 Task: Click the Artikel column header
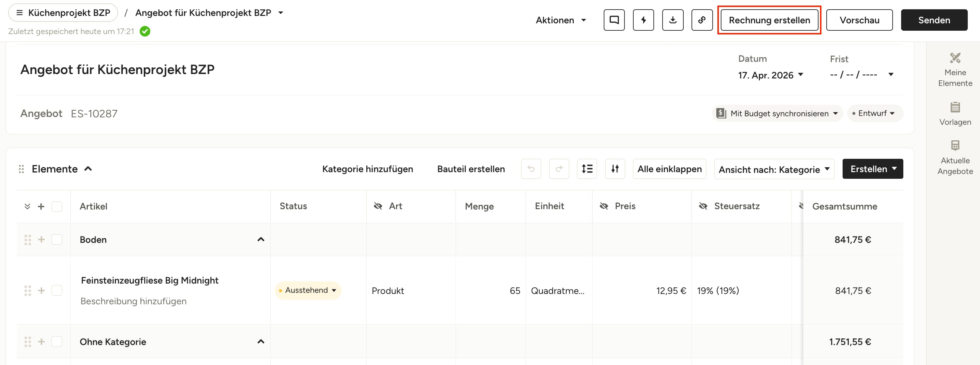(94, 207)
